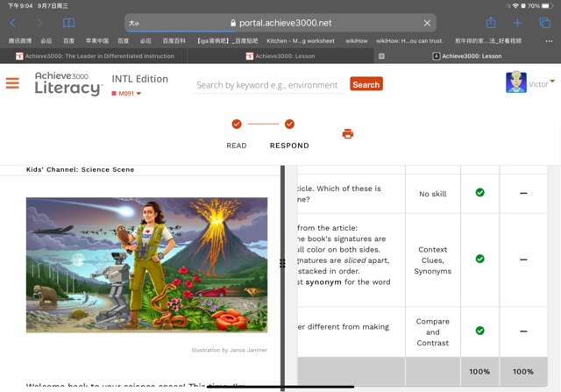Open the 百度百科 bookmark
Screen dimensions: 561x392
point(174,41)
